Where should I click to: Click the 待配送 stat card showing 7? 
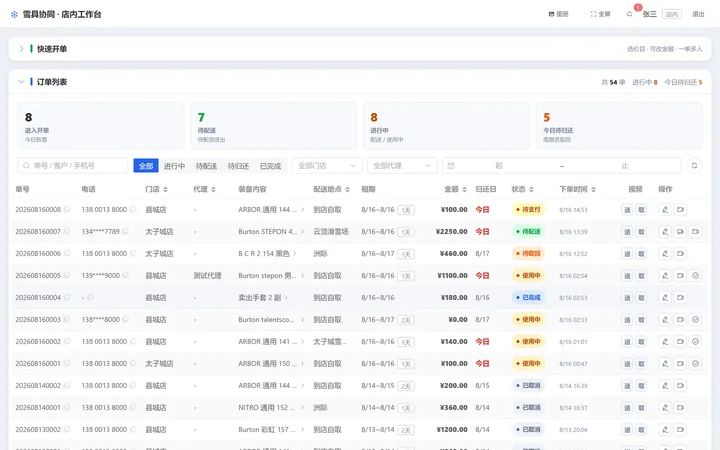click(x=274, y=126)
